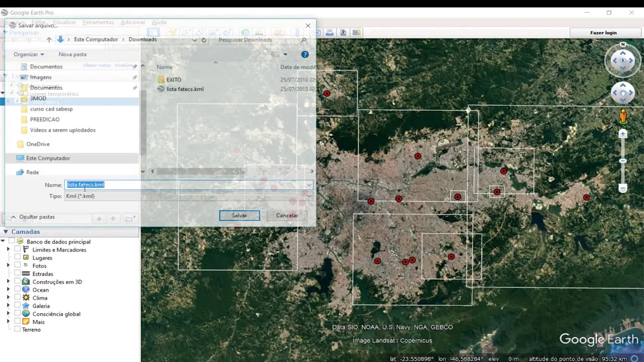Click the Cancelar button

click(287, 216)
